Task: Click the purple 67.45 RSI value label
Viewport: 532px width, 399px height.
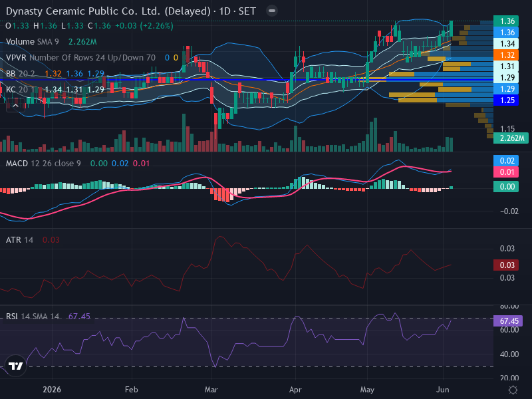Action: click(508, 321)
